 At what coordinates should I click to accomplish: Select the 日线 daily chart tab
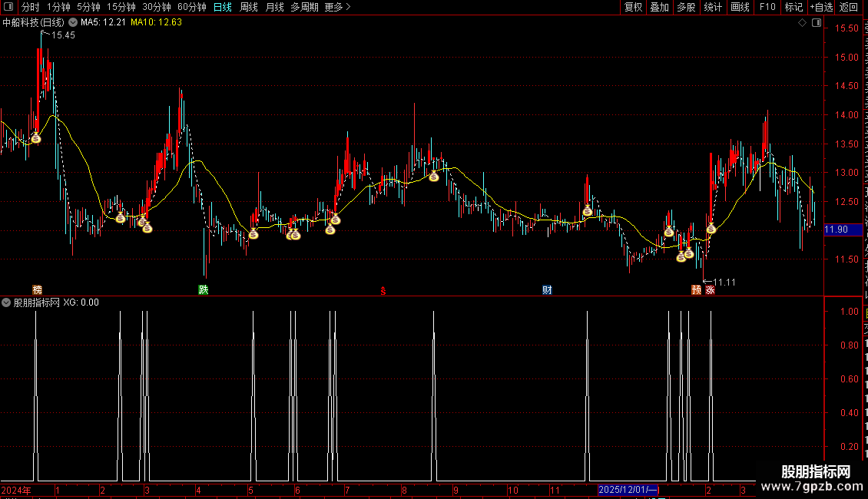(x=223, y=7)
